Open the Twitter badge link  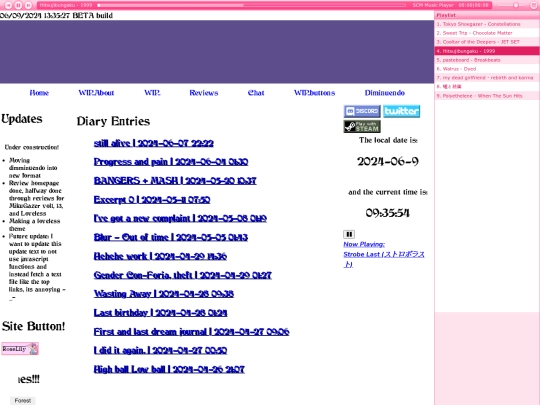[x=402, y=111]
